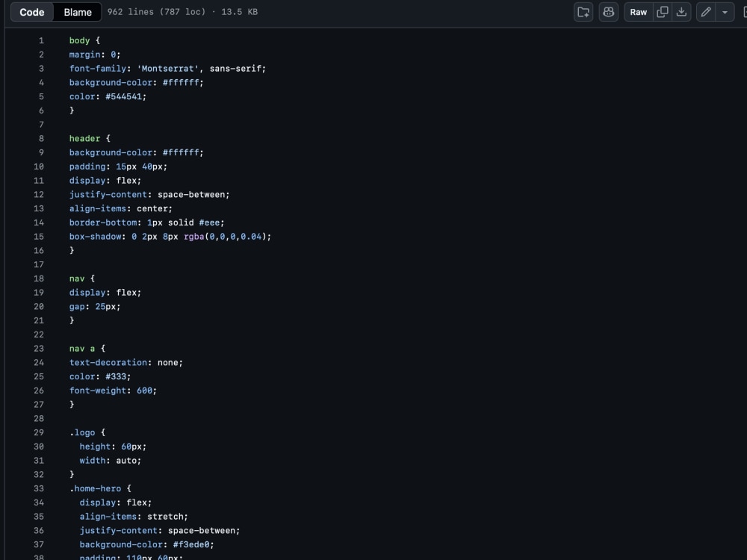Click the box-shadow rgba declaration
Screen dimensions: 747x560
coord(170,237)
